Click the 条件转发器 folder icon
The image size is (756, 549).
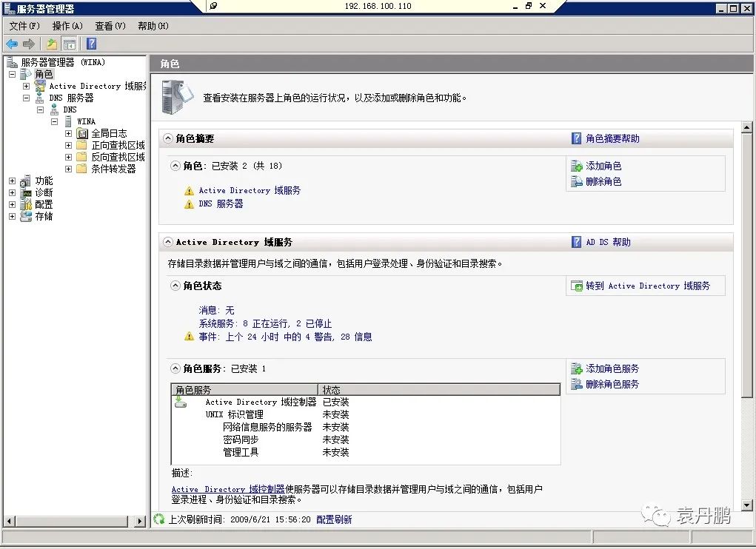pos(82,169)
